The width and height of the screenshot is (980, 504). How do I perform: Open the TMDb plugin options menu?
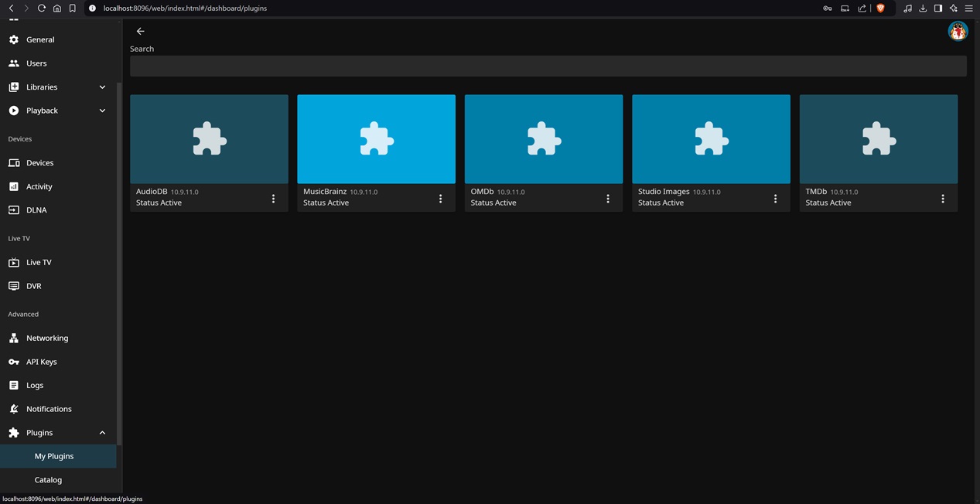[942, 199]
